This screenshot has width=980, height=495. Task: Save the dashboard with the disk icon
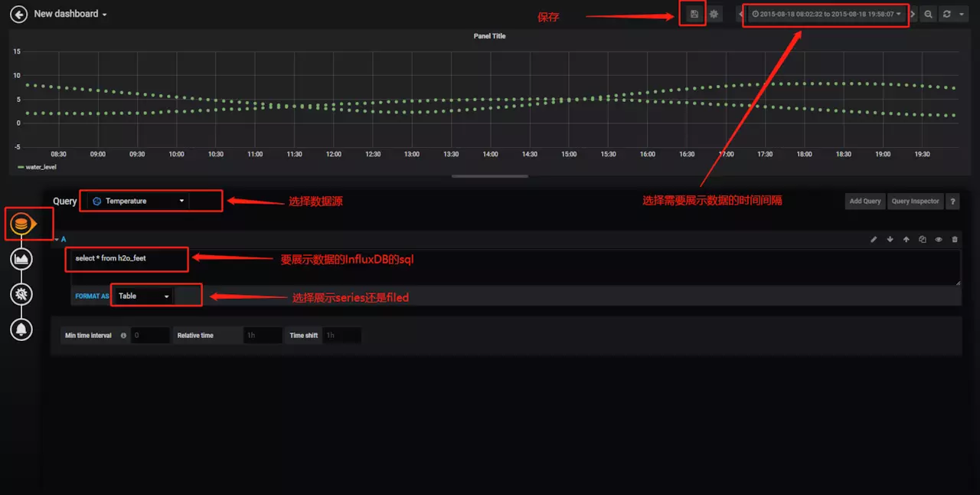click(694, 14)
